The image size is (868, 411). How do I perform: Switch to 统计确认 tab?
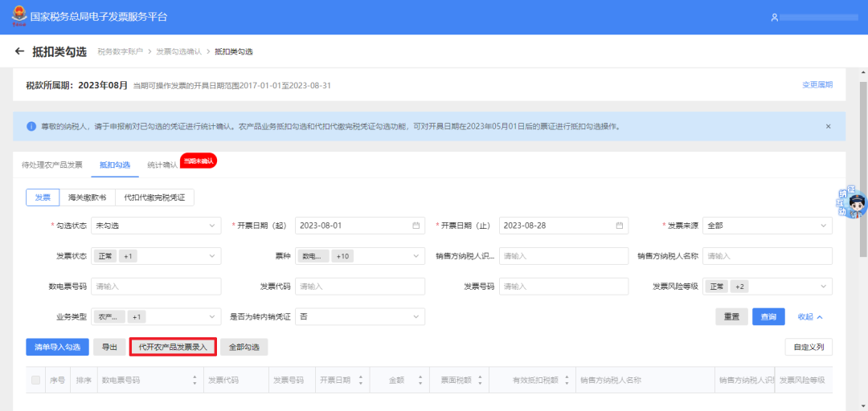pyautogui.click(x=162, y=165)
